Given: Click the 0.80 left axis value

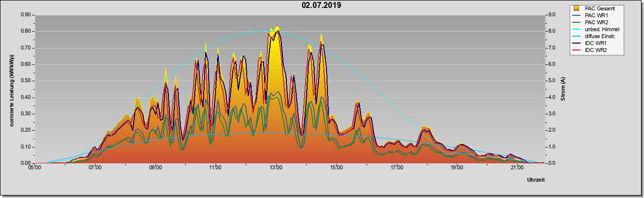Looking at the screenshot, I should pos(26,31).
